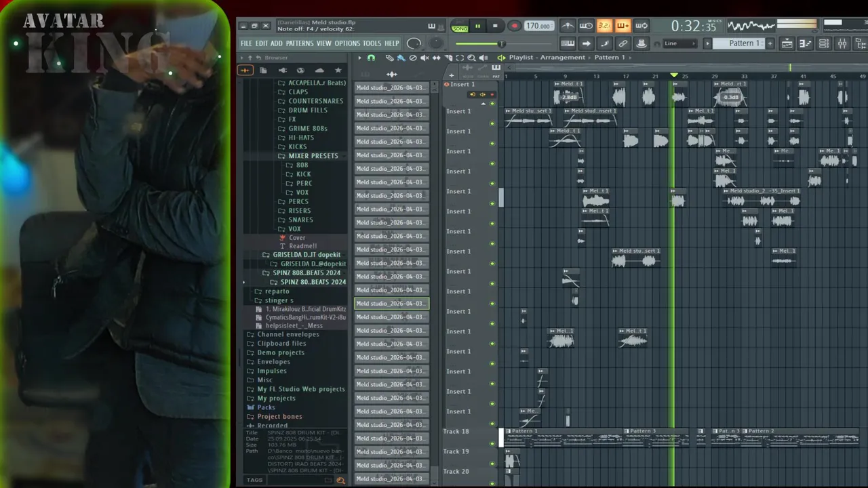Select the Slip tool in playlist

click(436, 58)
